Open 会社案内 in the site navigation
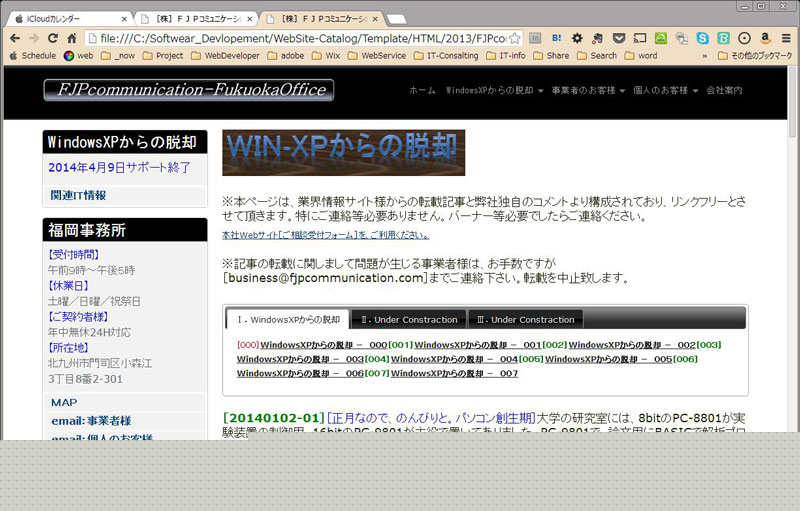Viewport: 800px width, 511px height. click(x=724, y=90)
